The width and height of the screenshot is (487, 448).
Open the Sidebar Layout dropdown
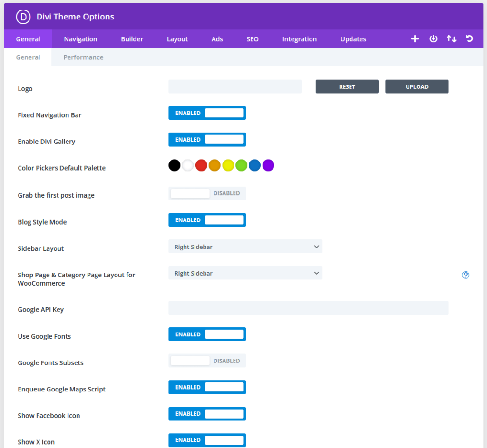(245, 247)
